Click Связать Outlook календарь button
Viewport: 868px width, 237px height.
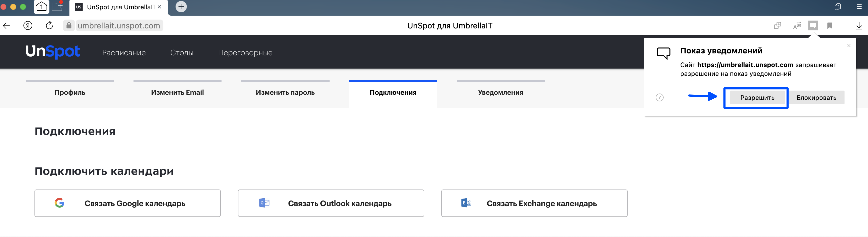[x=331, y=203]
